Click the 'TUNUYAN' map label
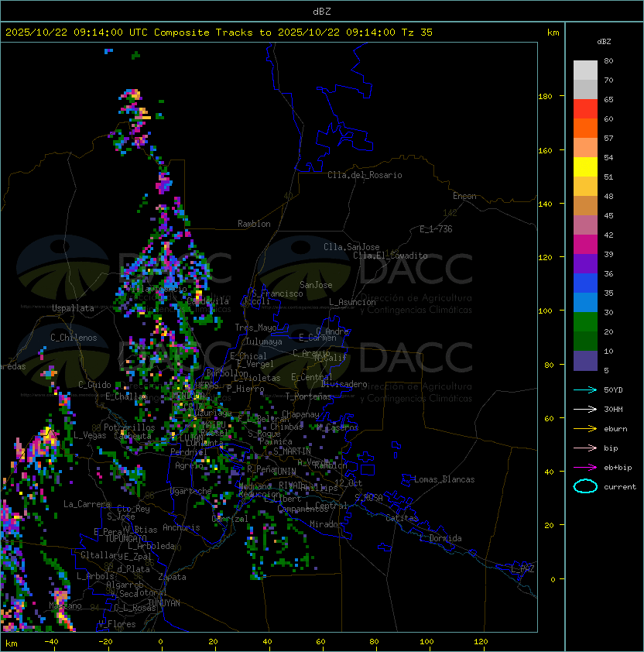The height and width of the screenshot is (652, 644). [x=164, y=602]
